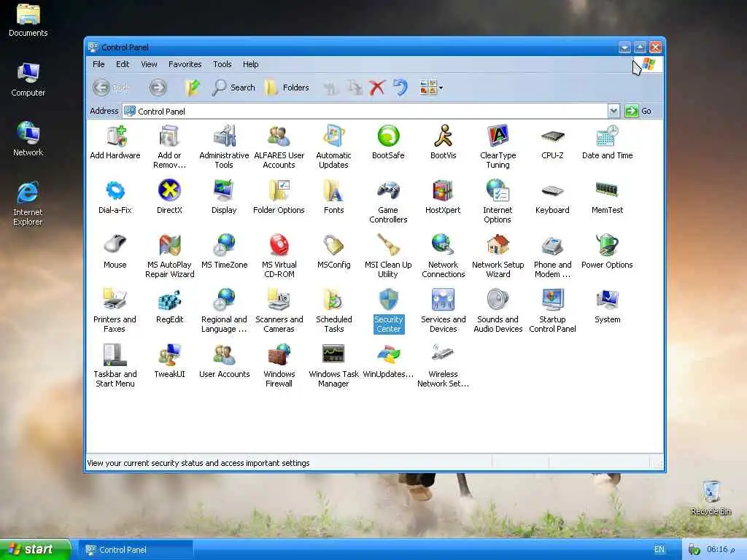Open Automatic Updates applet
Viewport: 747px width, 560px height.
pos(333,147)
